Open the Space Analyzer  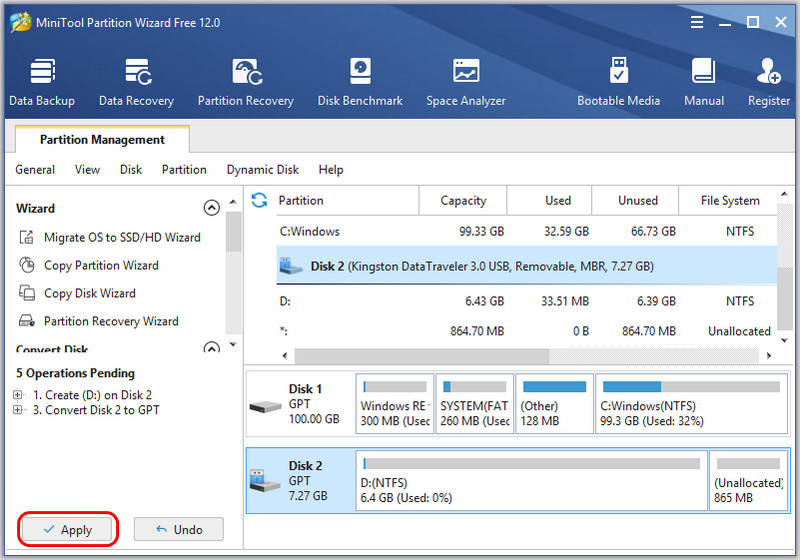coord(466,83)
